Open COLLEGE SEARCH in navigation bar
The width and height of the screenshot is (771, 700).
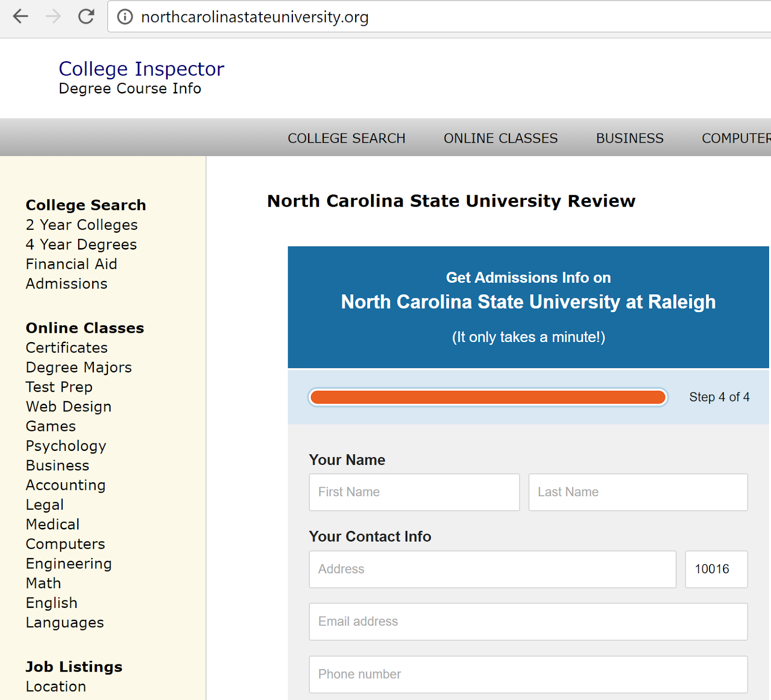tap(346, 138)
